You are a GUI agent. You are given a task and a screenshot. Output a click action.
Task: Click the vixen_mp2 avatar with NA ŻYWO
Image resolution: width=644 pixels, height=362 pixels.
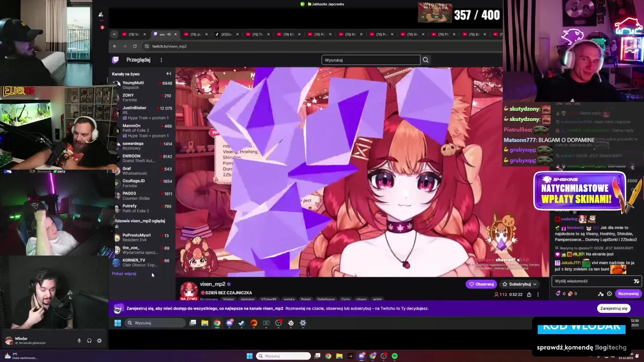pos(189,291)
